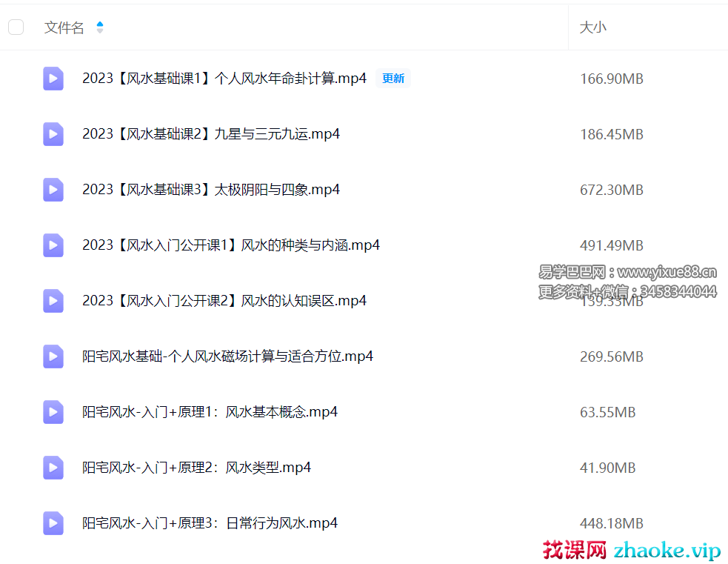Toggle the select-all checkbox in header
728x564 pixels.
pos(16,27)
